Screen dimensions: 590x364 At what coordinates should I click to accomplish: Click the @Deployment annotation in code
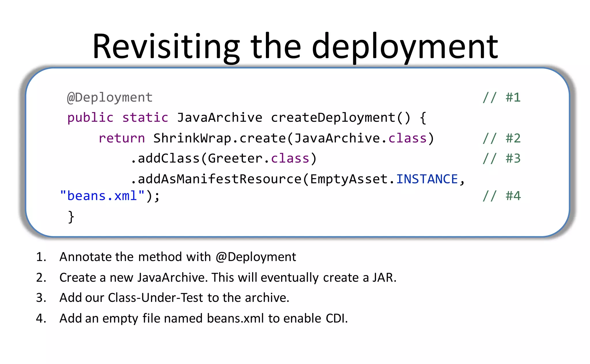(109, 97)
